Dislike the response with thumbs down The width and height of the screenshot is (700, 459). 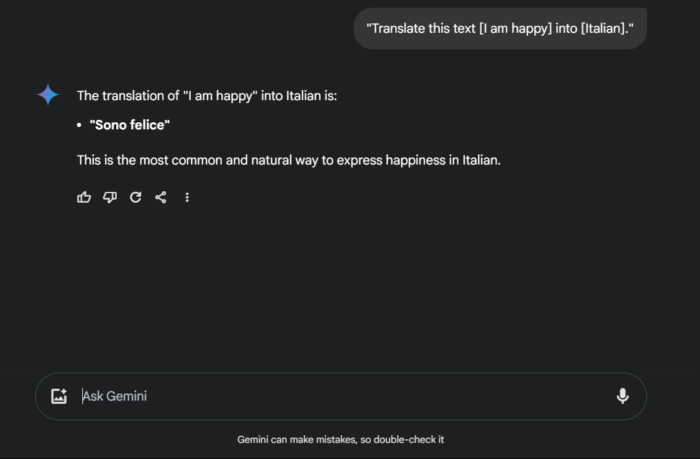point(110,198)
